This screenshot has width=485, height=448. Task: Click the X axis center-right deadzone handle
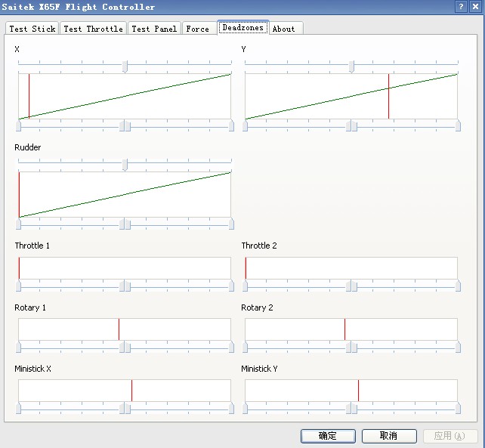(x=128, y=125)
